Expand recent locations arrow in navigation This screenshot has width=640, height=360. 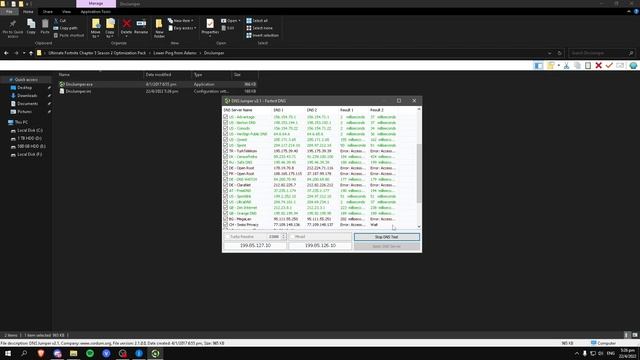pyautogui.click(x=24, y=53)
